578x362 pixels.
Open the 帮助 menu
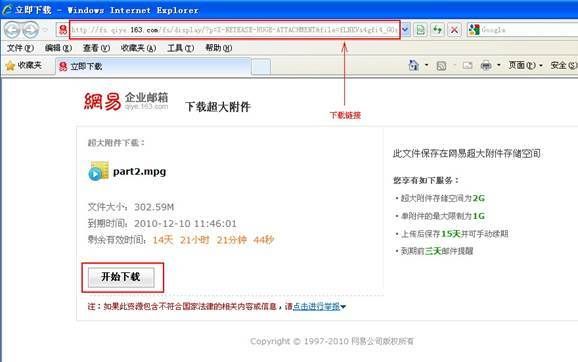click(219, 48)
